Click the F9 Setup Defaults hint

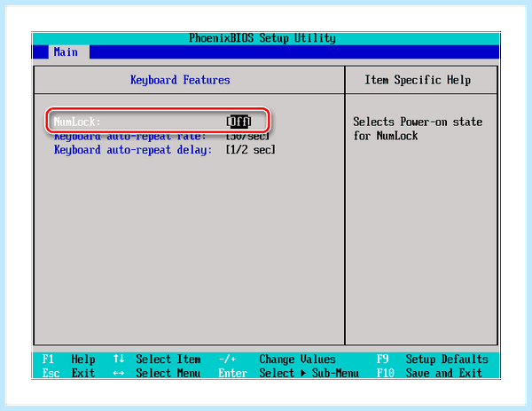pos(433,359)
